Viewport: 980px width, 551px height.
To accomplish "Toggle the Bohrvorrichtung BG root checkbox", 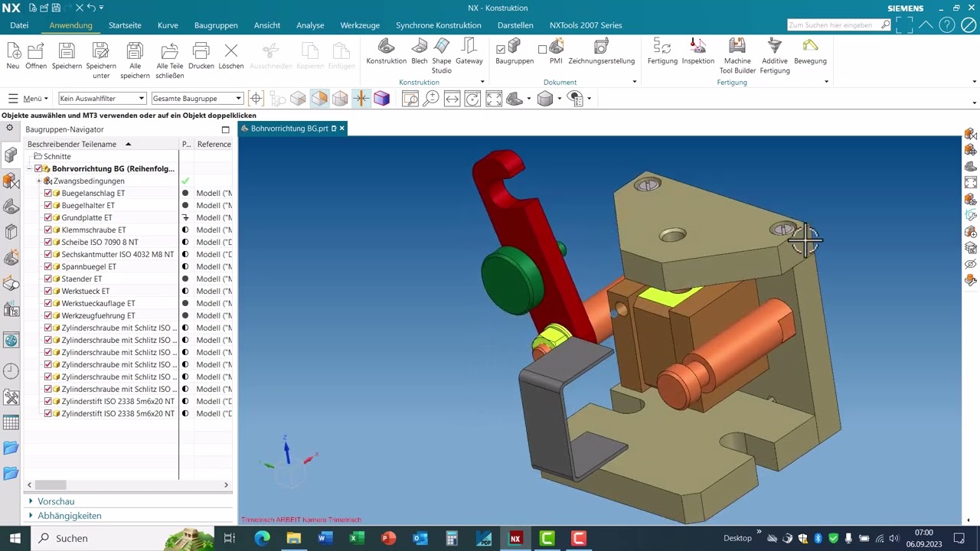I will [38, 169].
